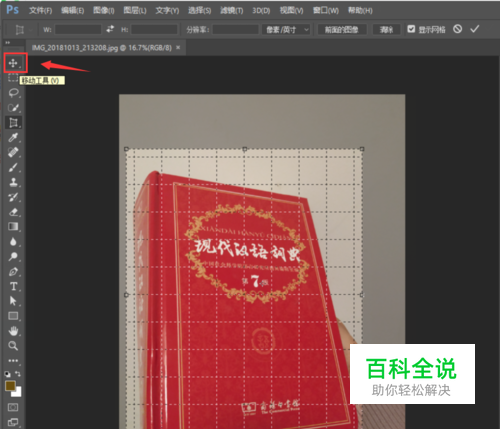Select the Quick Selection tool
This screenshot has height=429, width=500.
[13, 108]
